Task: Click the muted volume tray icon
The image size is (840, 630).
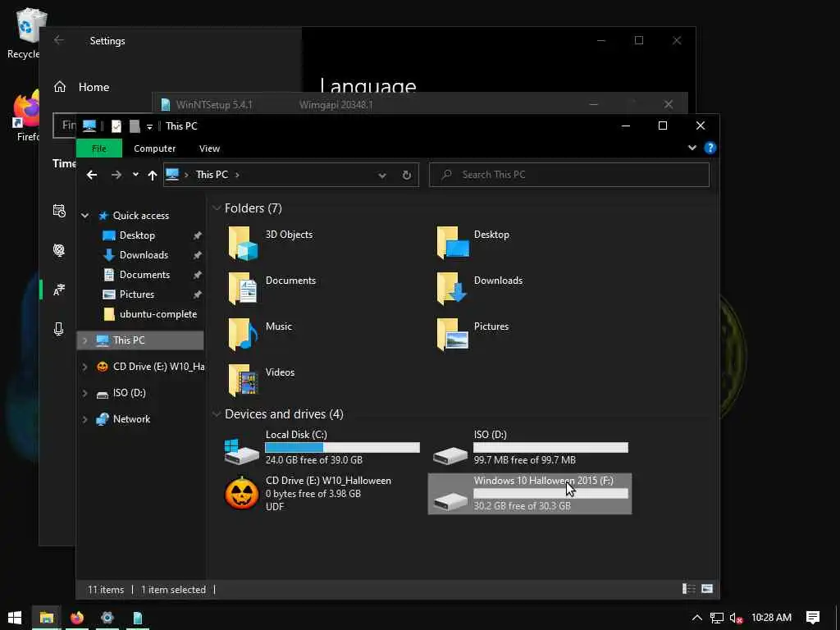Action: pos(736,618)
